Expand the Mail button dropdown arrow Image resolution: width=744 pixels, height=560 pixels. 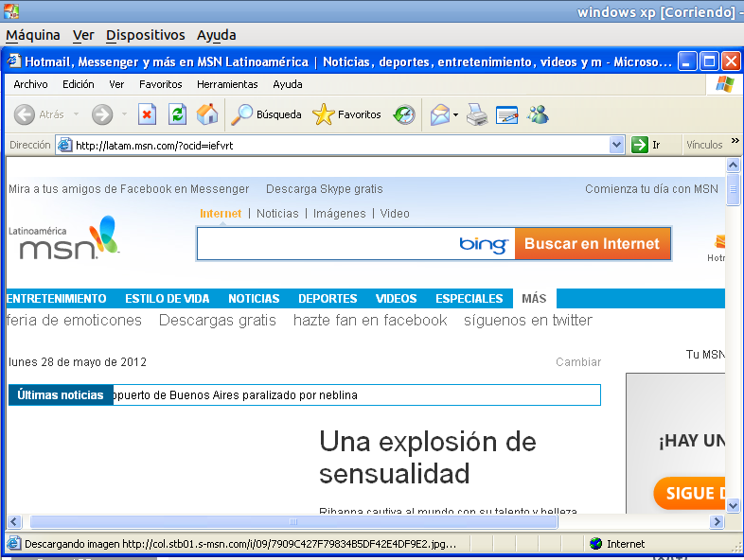(x=455, y=114)
